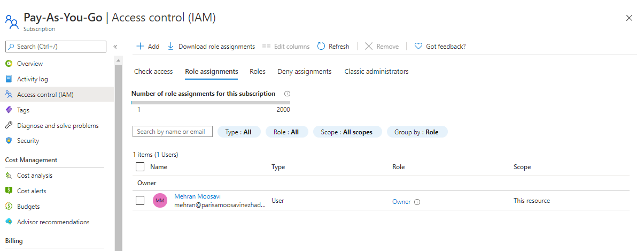The image size is (644, 251).
Task: Open the Owner role link
Action: coord(401,202)
